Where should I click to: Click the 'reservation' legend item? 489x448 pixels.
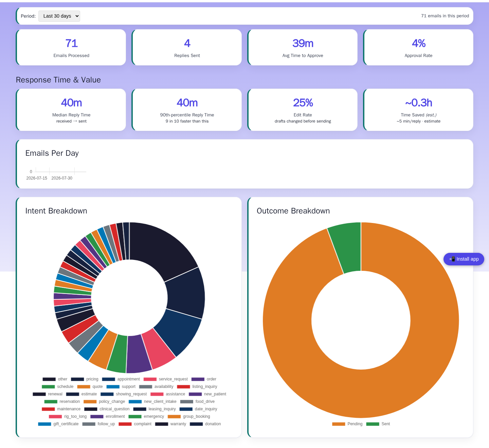pyautogui.click(x=62, y=402)
